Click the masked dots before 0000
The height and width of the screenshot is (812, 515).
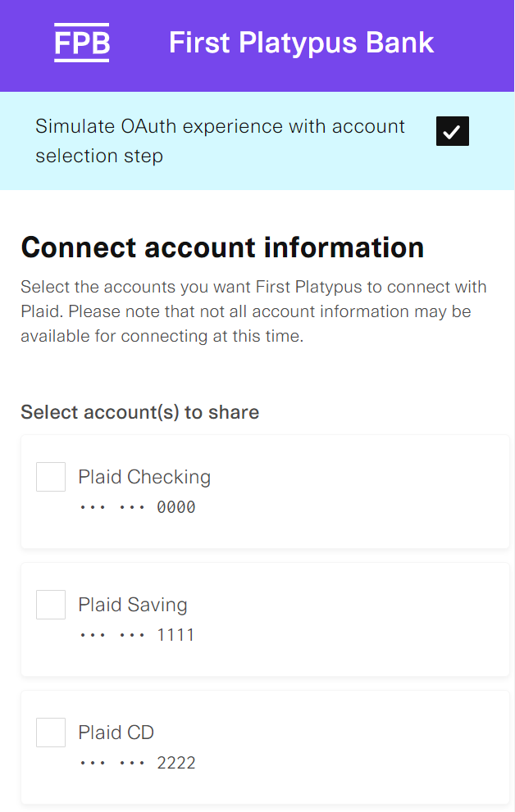coord(112,508)
